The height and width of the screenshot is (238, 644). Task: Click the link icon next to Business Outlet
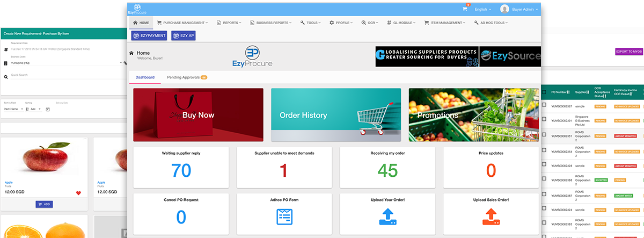click(125, 63)
